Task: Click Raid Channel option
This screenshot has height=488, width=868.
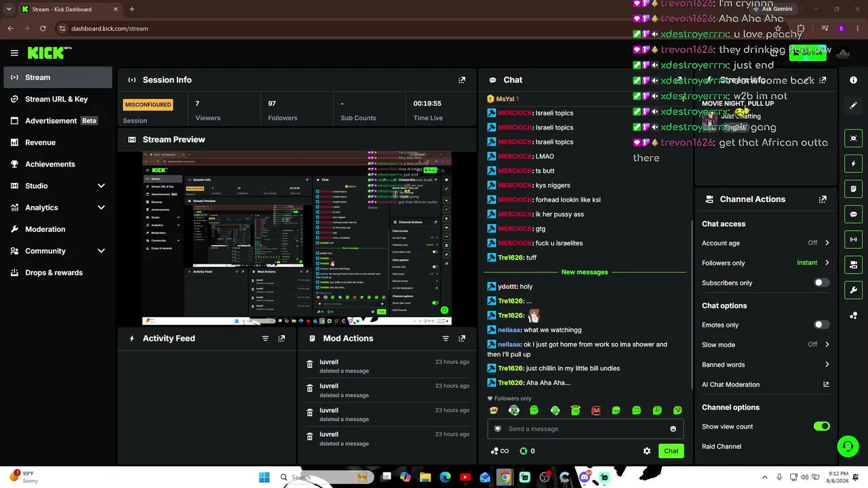Action: pyautogui.click(x=722, y=447)
